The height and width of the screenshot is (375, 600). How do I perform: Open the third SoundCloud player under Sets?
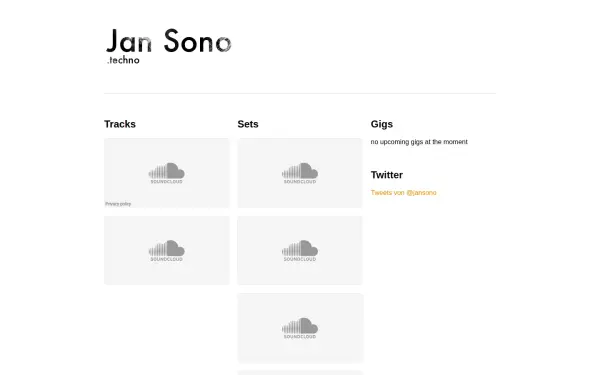coord(300,328)
